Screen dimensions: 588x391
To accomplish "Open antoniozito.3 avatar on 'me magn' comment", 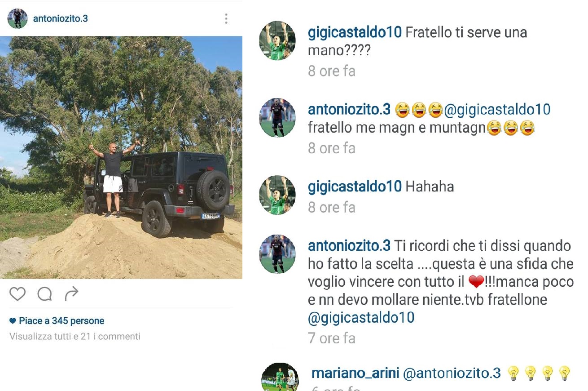I will (277, 118).
